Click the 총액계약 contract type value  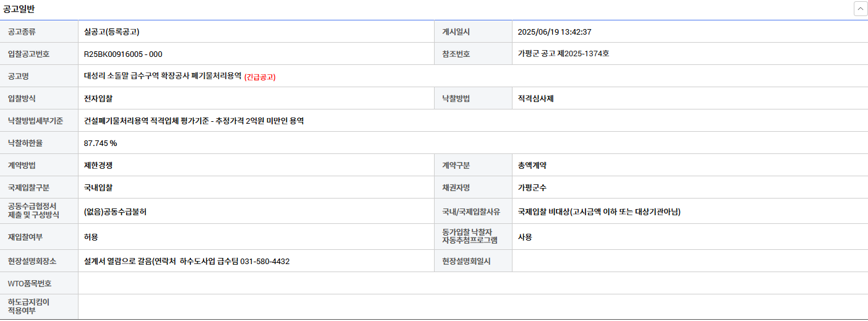coord(532,165)
